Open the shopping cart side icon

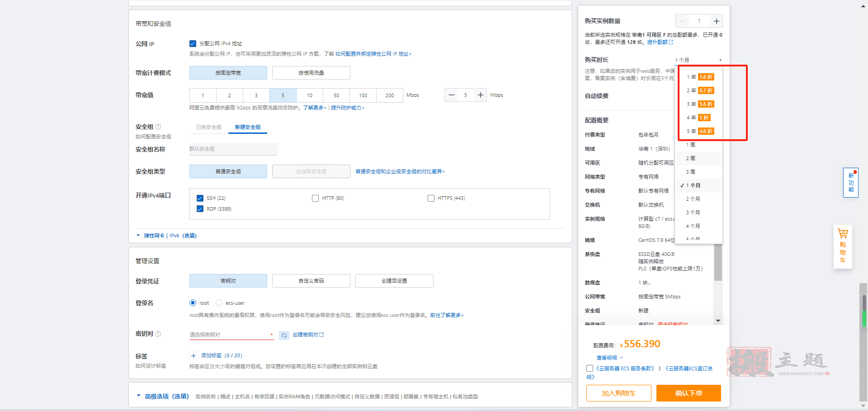tap(843, 246)
